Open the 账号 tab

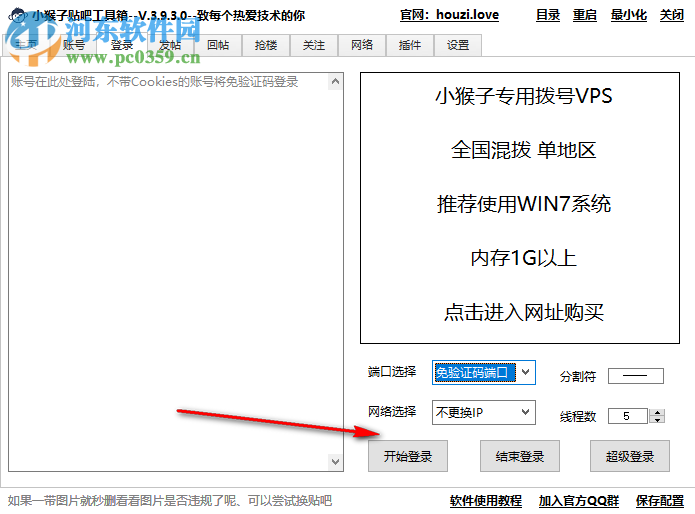tap(74, 45)
